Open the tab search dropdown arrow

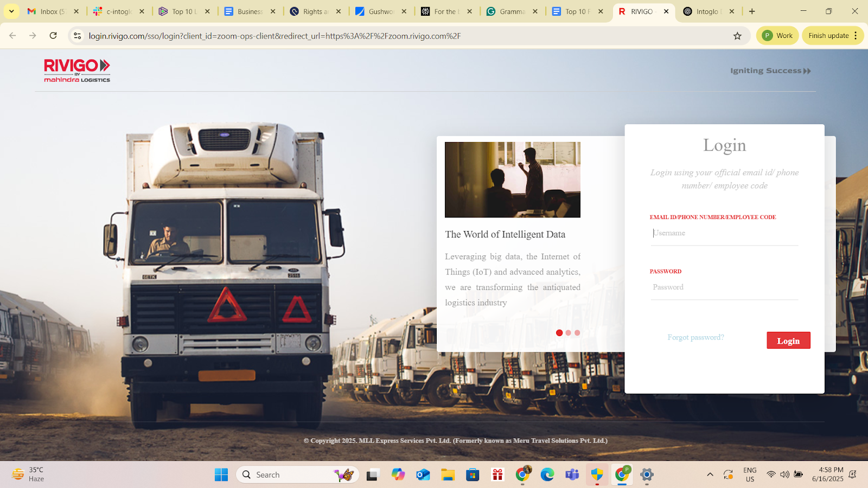pos(11,11)
